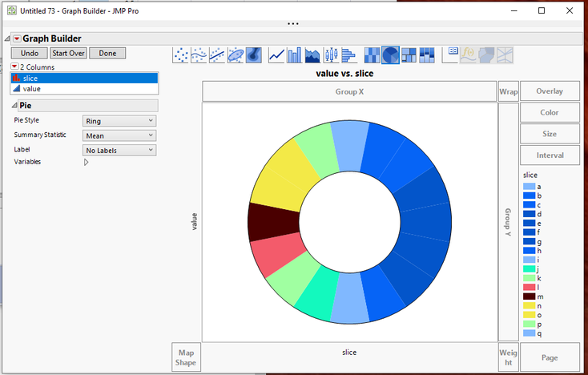Image resolution: width=588 pixels, height=375 pixels.
Task: Click the Group Y drop zone
Action: 509,222
